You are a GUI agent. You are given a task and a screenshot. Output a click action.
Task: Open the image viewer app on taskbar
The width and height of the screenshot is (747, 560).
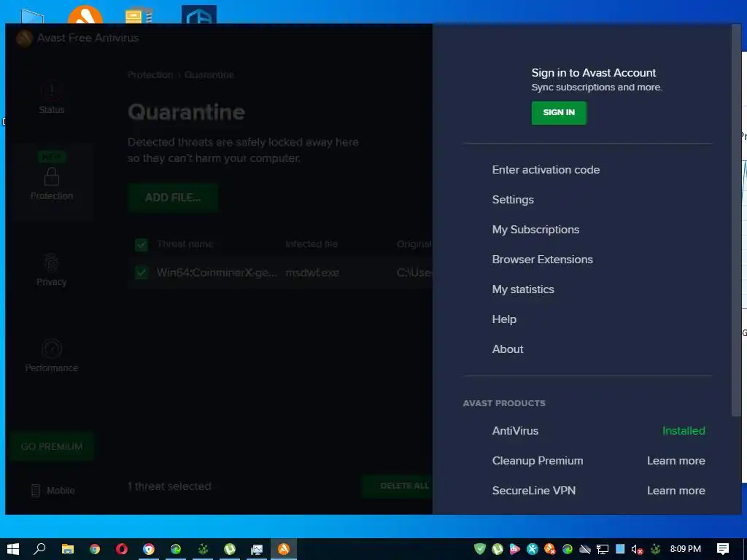coord(257,549)
